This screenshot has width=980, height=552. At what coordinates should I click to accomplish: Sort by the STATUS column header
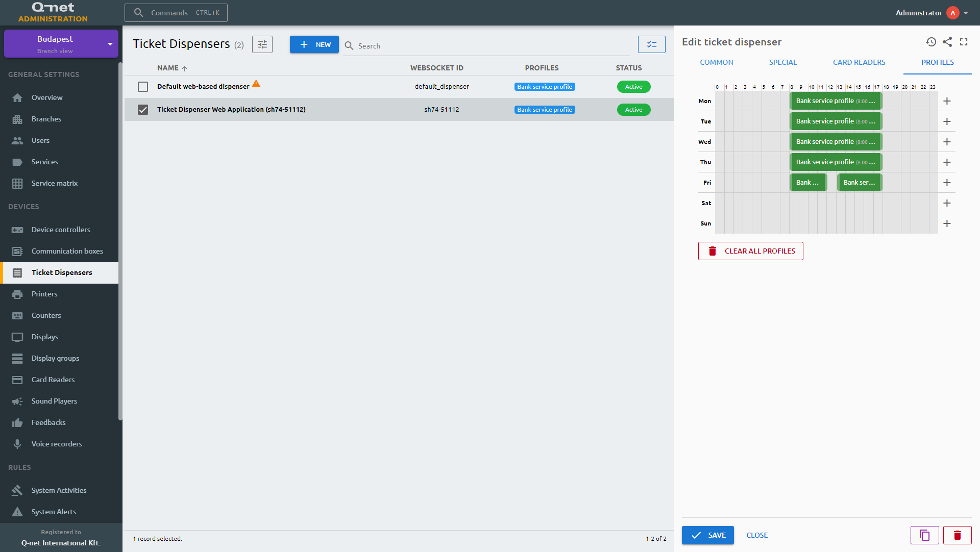(x=629, y=68)
